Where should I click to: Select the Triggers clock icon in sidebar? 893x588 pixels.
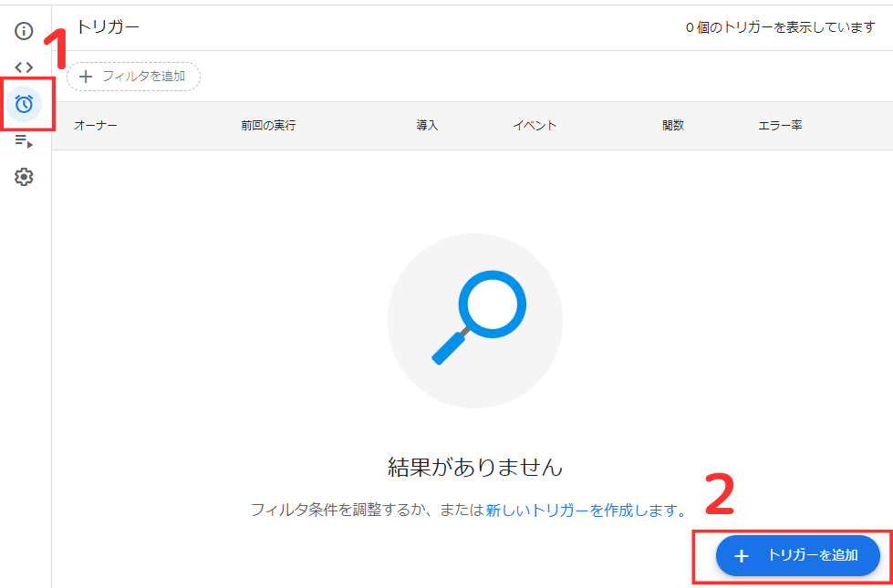[23, 103]
